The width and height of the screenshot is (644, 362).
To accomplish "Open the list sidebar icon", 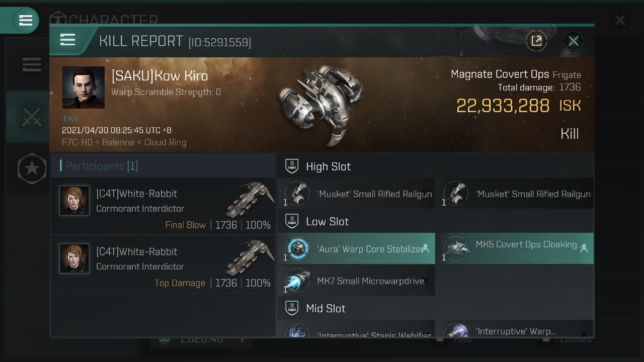I will 31,64.
